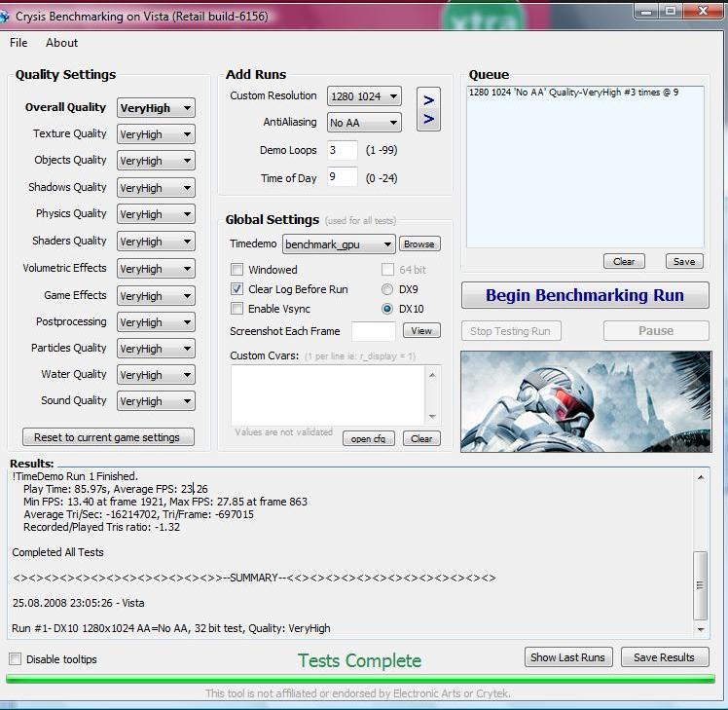Save the Queue
728x710 pixels.
point(684,261)
